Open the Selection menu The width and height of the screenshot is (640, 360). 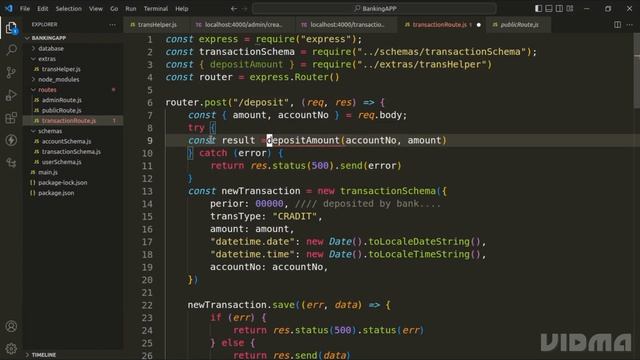[x=69, y=9]
